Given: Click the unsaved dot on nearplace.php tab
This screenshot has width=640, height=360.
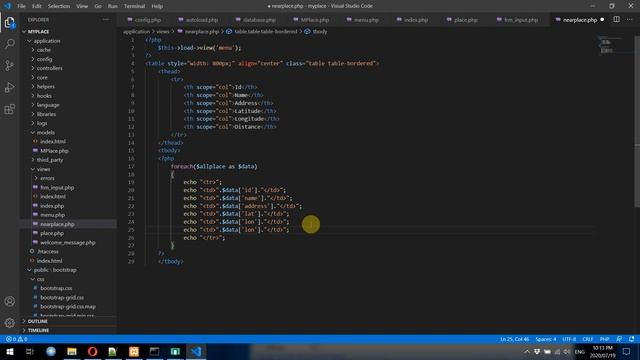Looking at the screenshot, I should tap(602, 20).
